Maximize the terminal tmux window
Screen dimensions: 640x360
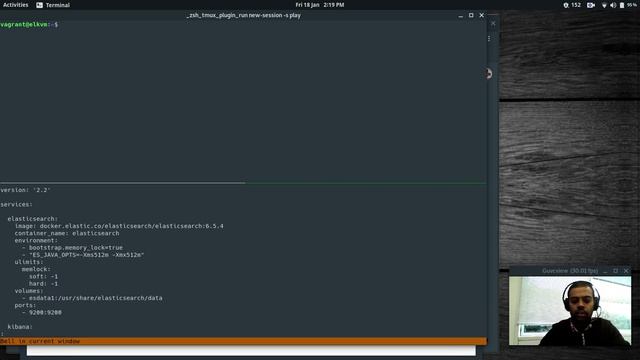coord(471,15)
